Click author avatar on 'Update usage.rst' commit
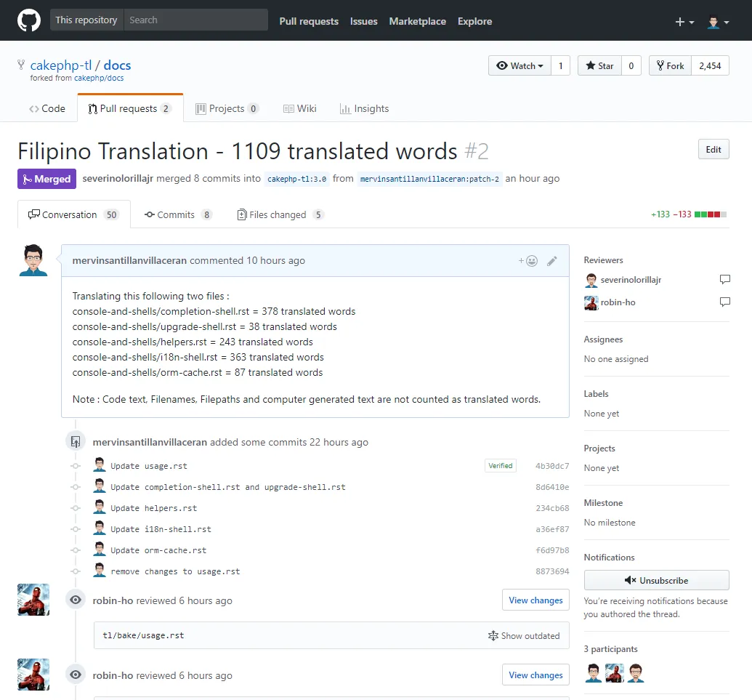Viewport: 752px width, 700px height. (x=100, y=464)
